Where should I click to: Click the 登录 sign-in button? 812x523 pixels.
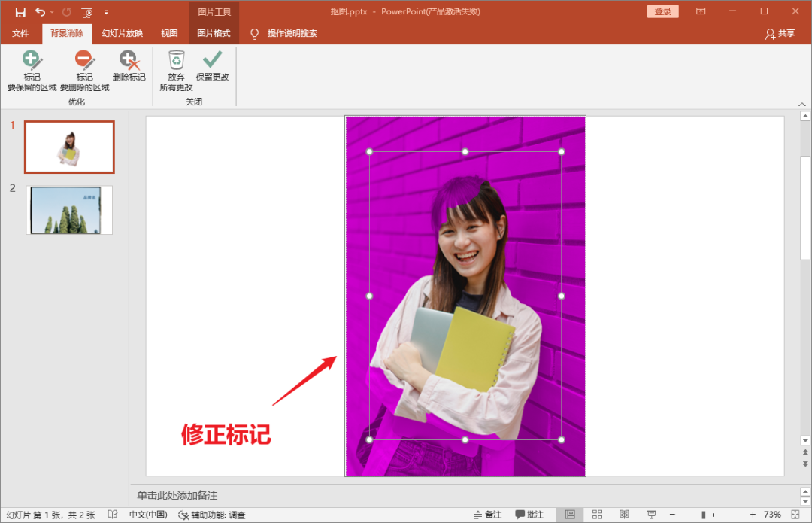[x=662, y=11]
